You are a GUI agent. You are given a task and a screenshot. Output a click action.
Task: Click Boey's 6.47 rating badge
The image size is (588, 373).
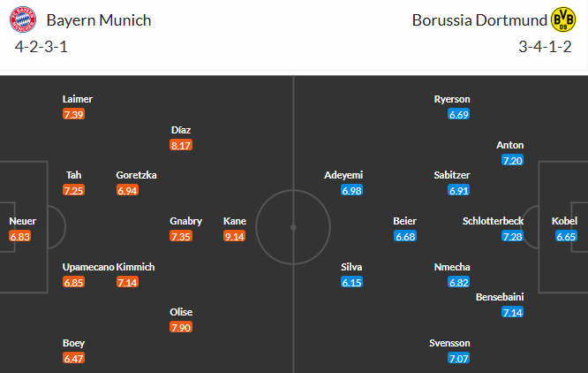pos(75,358)
